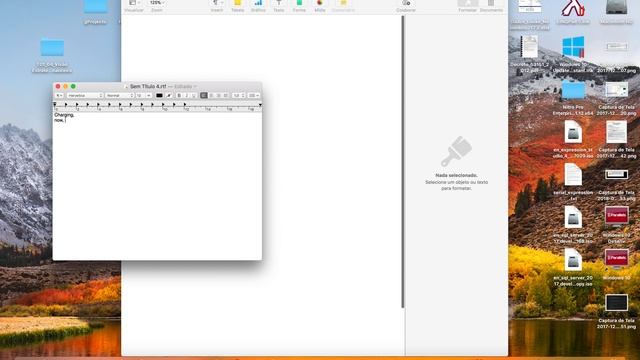Toggle the Formatar inspector panel
Screen dimensions: 640x360
[x=468, y=3]
